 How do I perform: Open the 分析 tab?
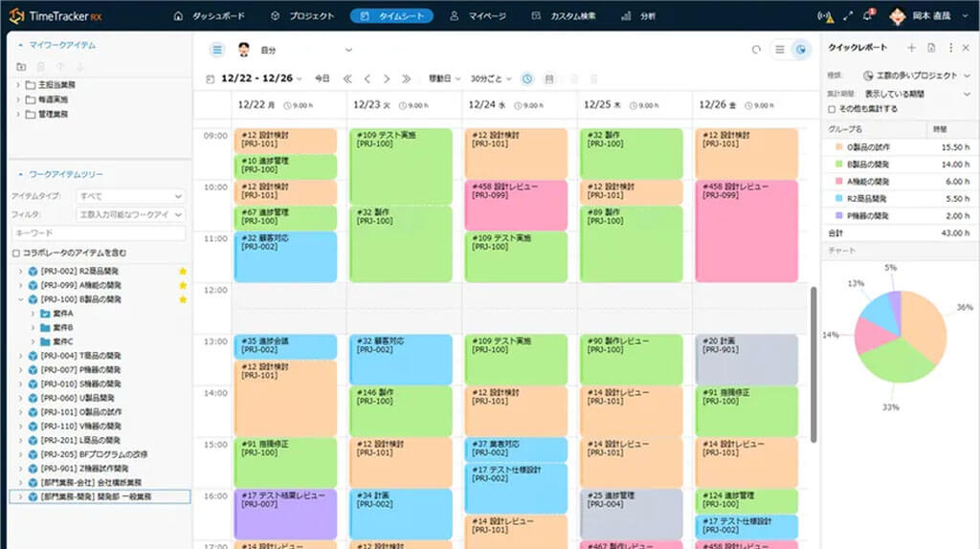[638, 16]
